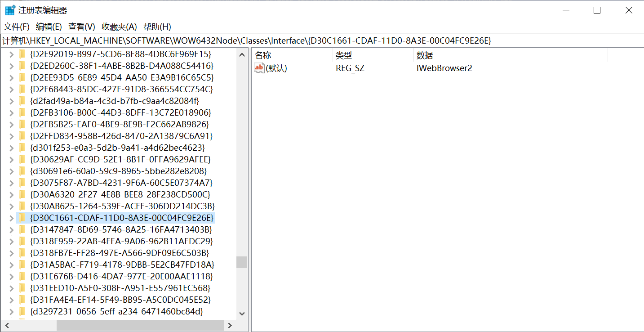Click the Registry Editor title bar icon
Viewport: 644px width, 332px height.
pos(10,10)
